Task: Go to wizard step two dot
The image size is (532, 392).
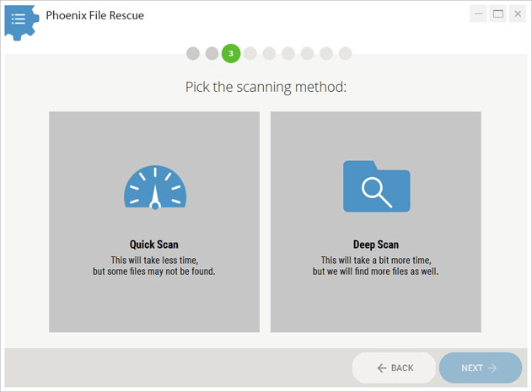Action: point(212,54)
